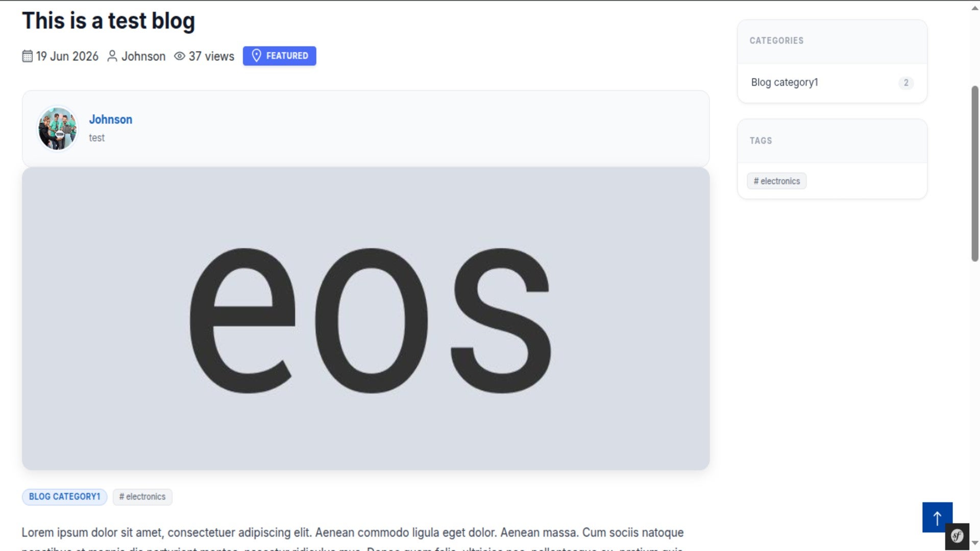The height and width of the screenshot is (551, 980).
Task: Click the back-to-top arrow button
Action: click(937, 517)
